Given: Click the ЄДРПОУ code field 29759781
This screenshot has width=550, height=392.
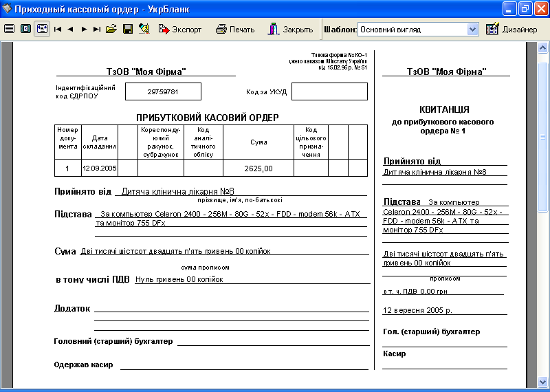Looking at the screenshot, I should (163, 91).
